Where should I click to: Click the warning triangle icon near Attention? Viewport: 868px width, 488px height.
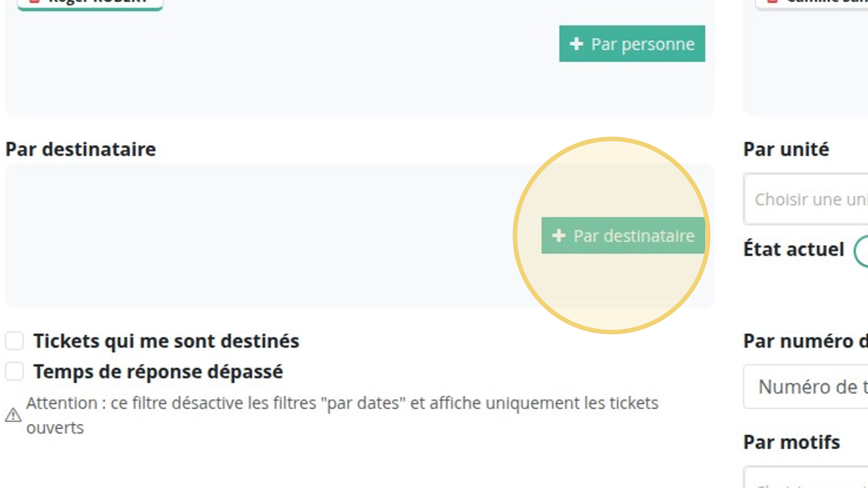(x=13, y=415)
